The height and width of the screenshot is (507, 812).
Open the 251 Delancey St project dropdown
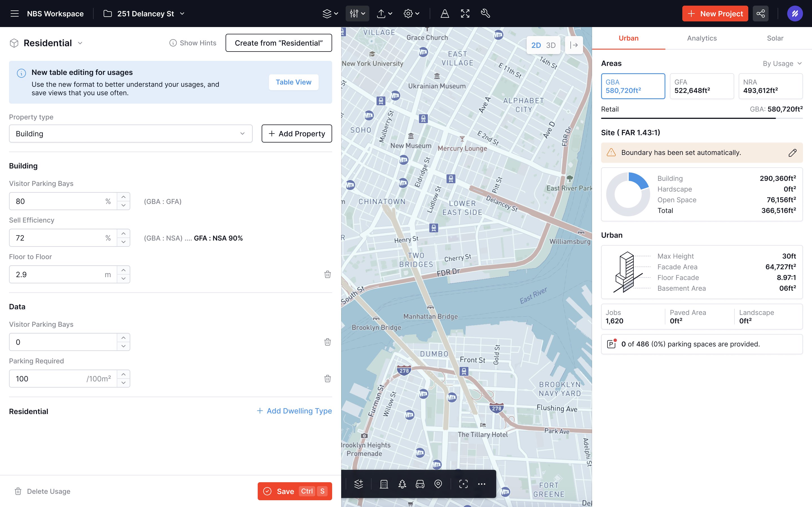tap(182, 14)
